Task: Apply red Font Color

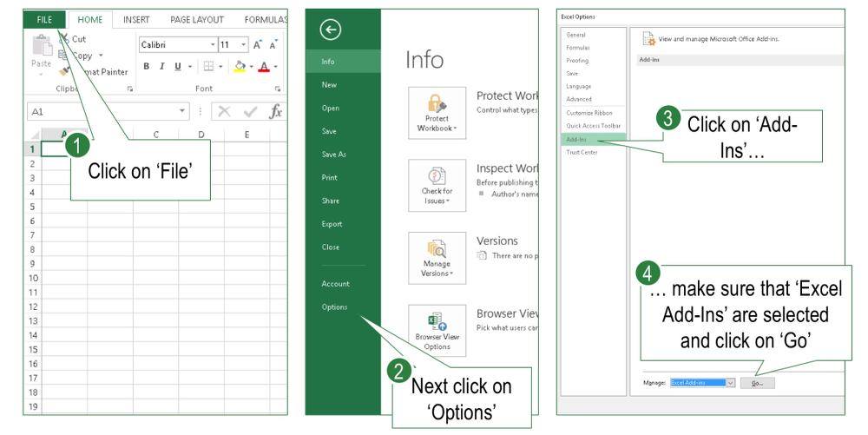Action: 264,66
